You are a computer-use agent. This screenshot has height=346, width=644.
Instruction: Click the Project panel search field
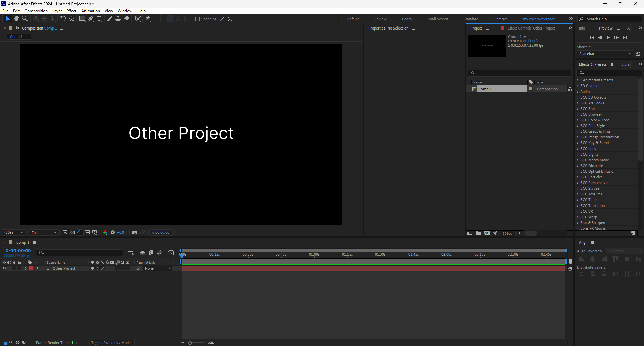[520, 73]
